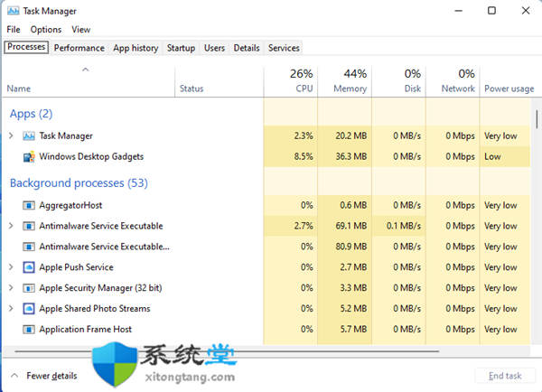The width and height of the screenshot is (542, 392).
Task: Click the End task button
Action: click(505, 376)
